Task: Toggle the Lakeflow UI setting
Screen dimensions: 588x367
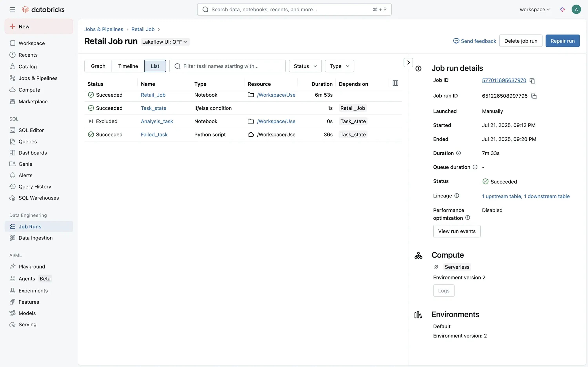Action: 165,42
